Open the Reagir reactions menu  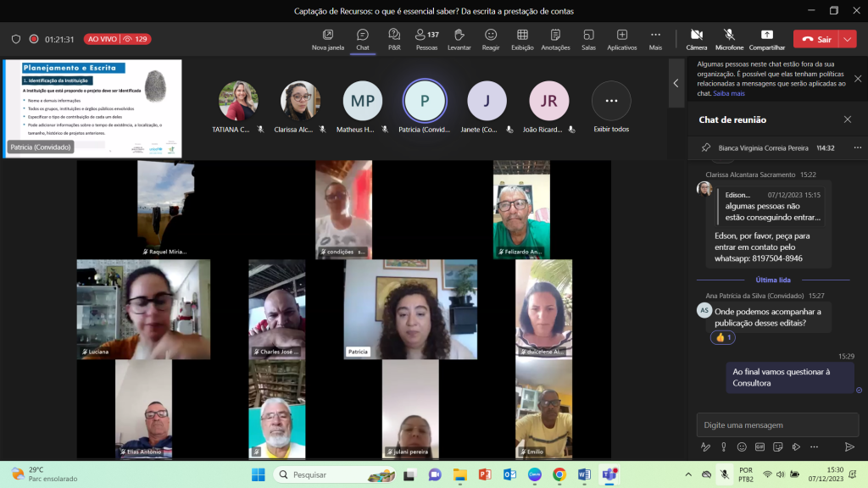(491, 40)
